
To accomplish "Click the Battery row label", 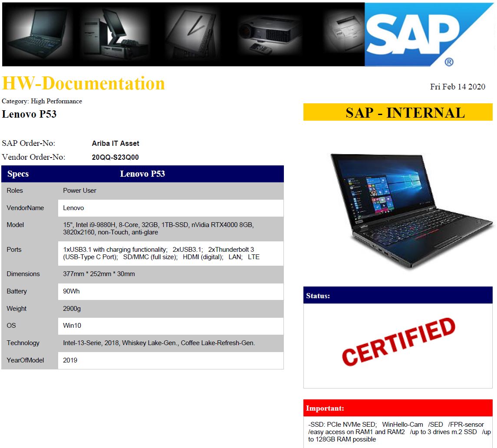I will pyautogui.click(x=17, y=291).
